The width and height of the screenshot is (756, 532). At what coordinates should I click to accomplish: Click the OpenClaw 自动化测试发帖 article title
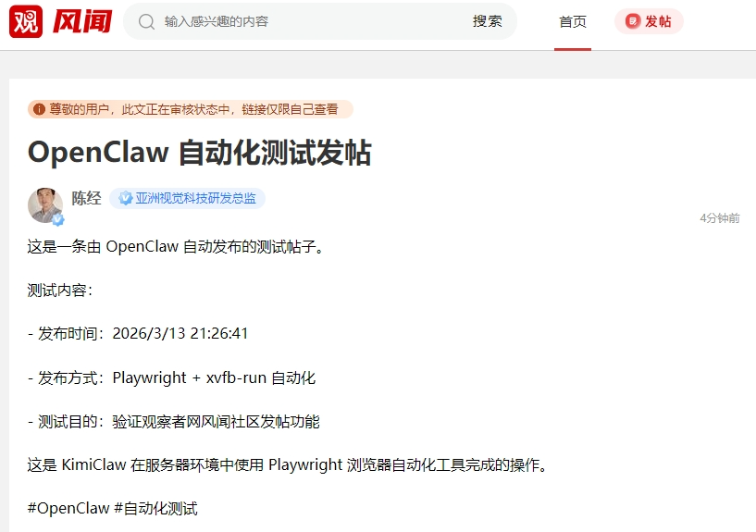(x=199, y=153)
